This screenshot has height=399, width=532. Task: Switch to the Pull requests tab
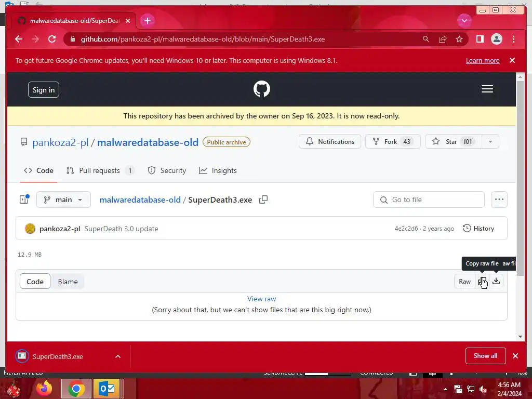point(100,170)
